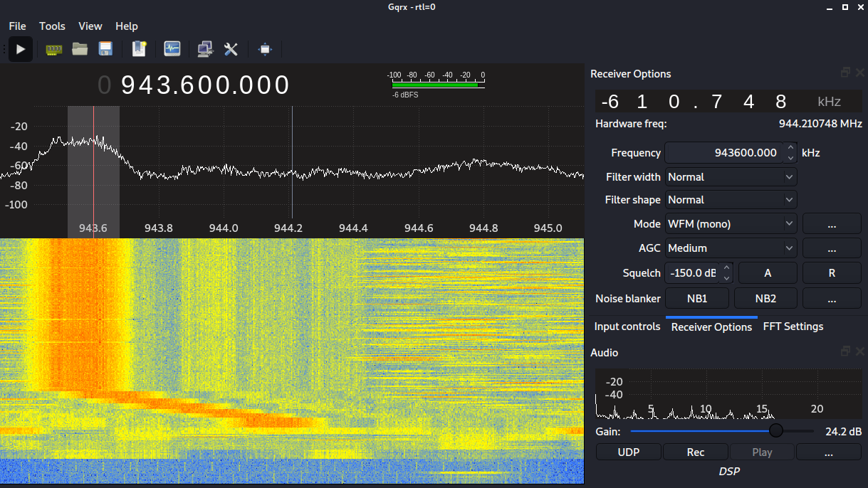Open remote control settings wrench icon
Image resolution: width=868 pixels, height=488 pixels.
(x=231, y=49)
